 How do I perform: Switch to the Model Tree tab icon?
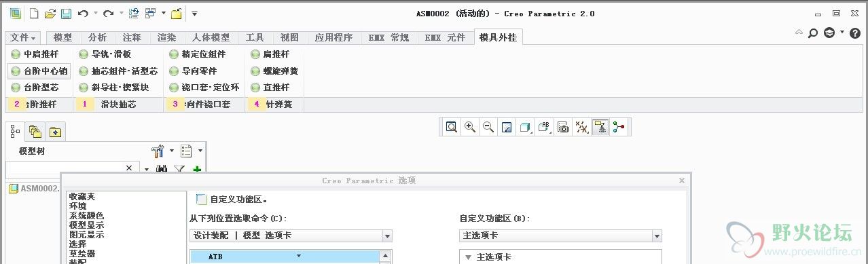16,132
